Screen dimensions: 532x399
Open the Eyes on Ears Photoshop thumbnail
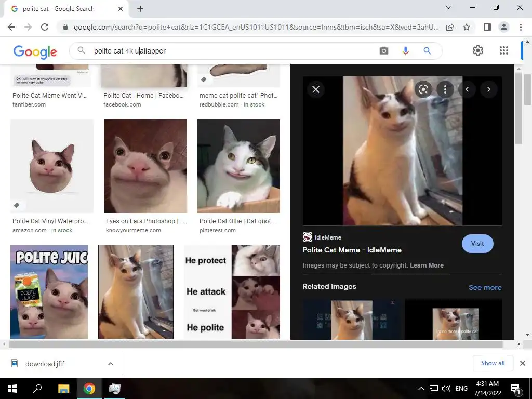click(x=145, y=166)
